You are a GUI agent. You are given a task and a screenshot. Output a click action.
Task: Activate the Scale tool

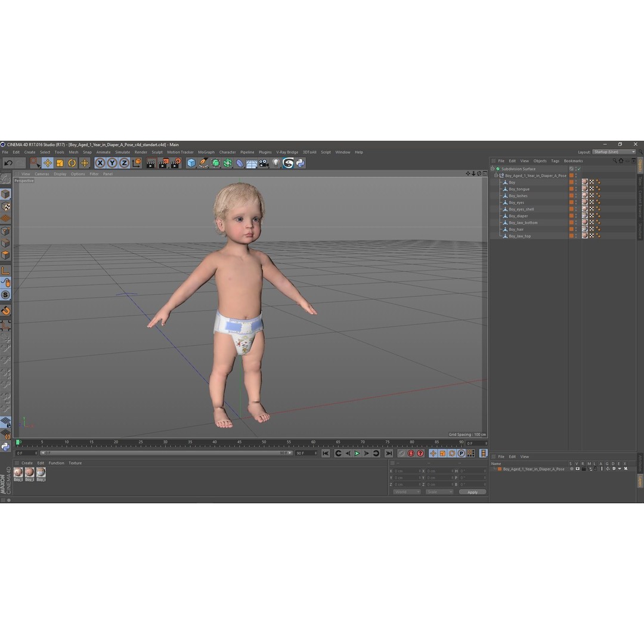(x=60, y=163)
